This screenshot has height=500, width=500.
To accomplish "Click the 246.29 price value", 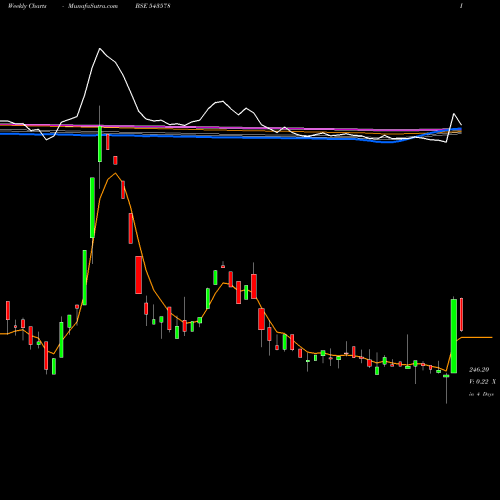I will pos(479,370).
